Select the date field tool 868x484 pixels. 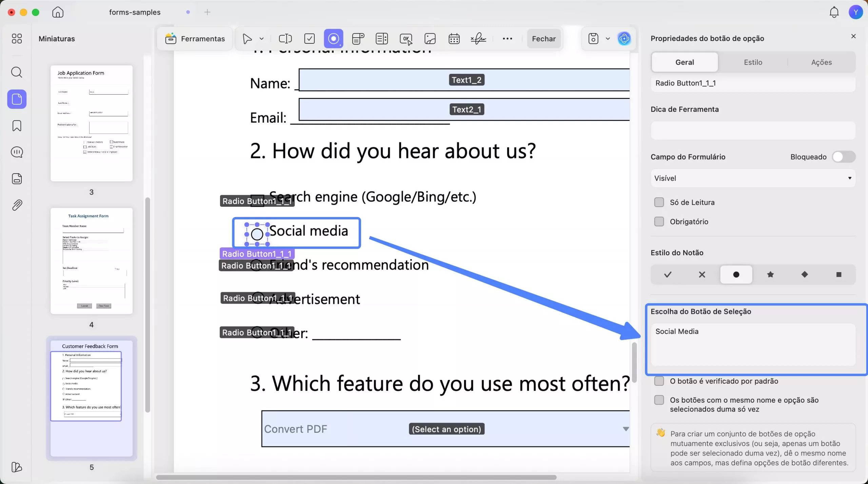[x=454, y=39]
